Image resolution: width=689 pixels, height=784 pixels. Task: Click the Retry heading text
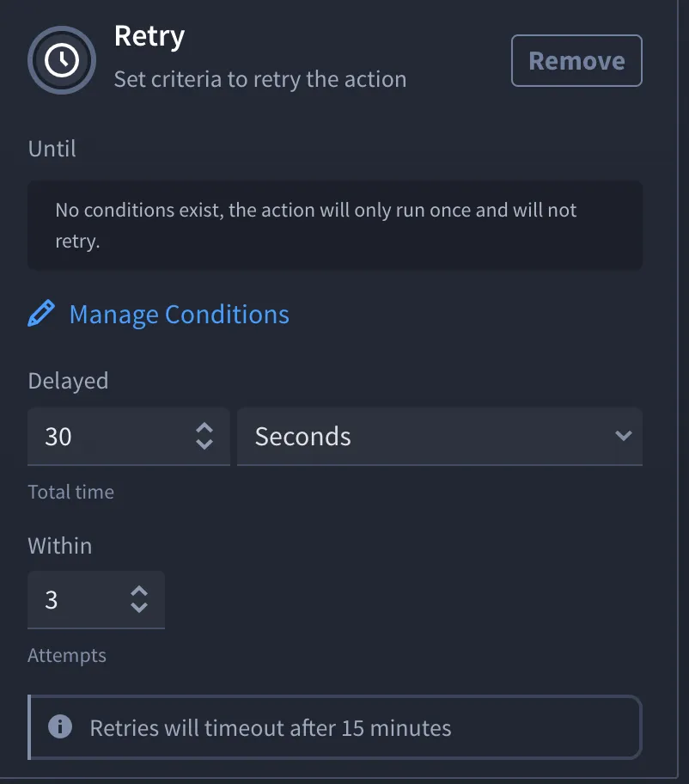click(x=149, y=37)
